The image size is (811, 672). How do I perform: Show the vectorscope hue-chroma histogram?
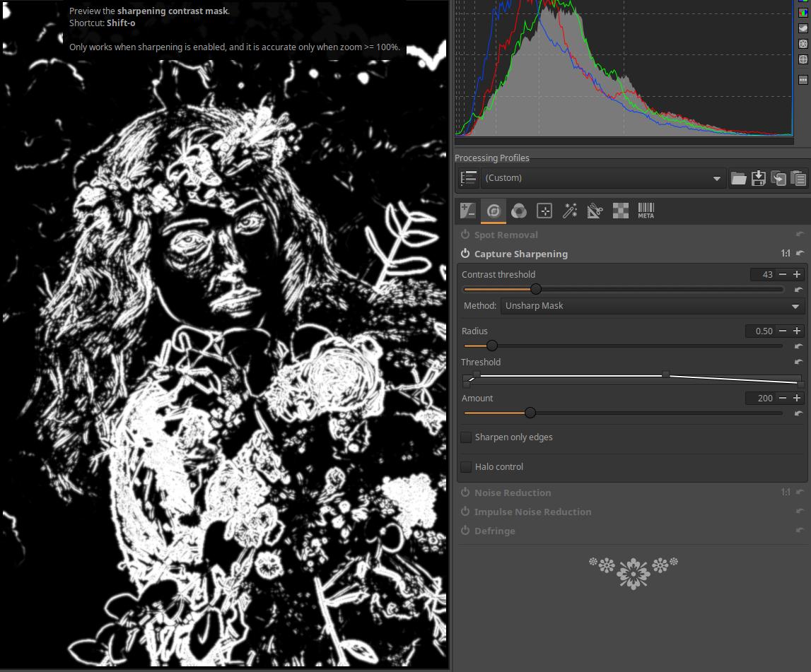(803, 60)
